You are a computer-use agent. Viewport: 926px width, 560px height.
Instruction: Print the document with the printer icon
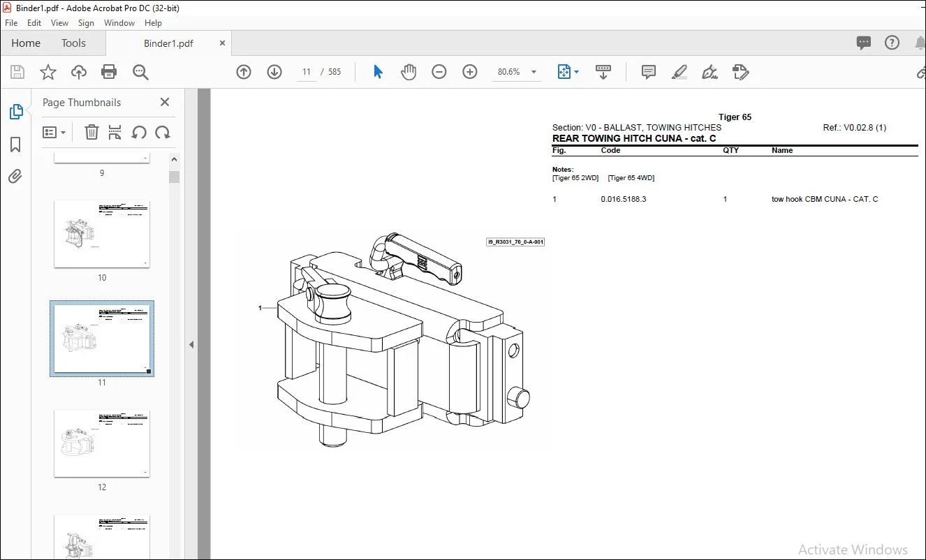pos(109,72)
